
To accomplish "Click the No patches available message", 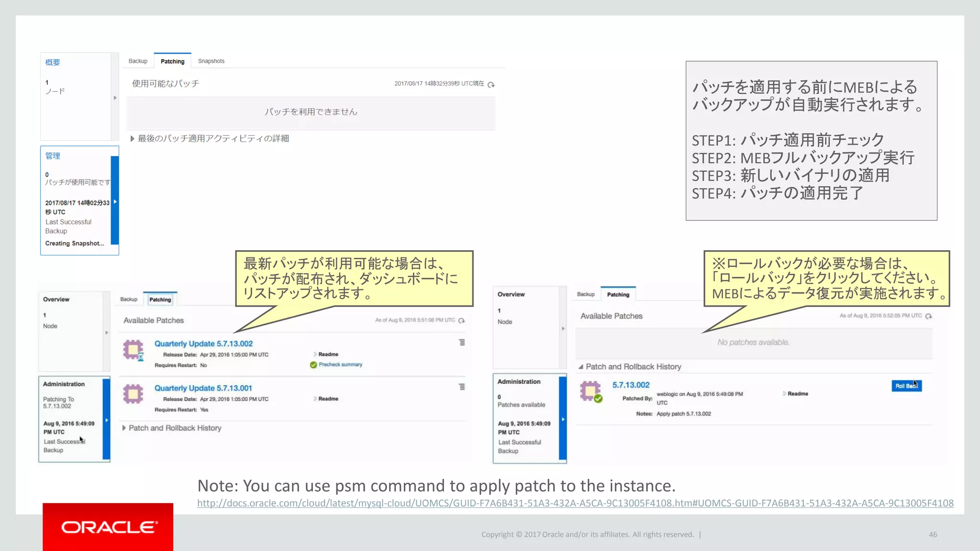I will click(x=753, y=342).
